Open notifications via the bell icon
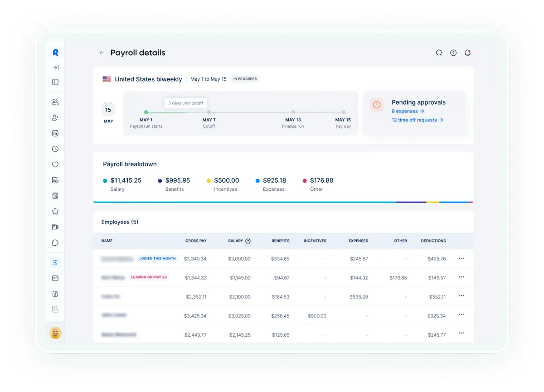 click(467, 53)
